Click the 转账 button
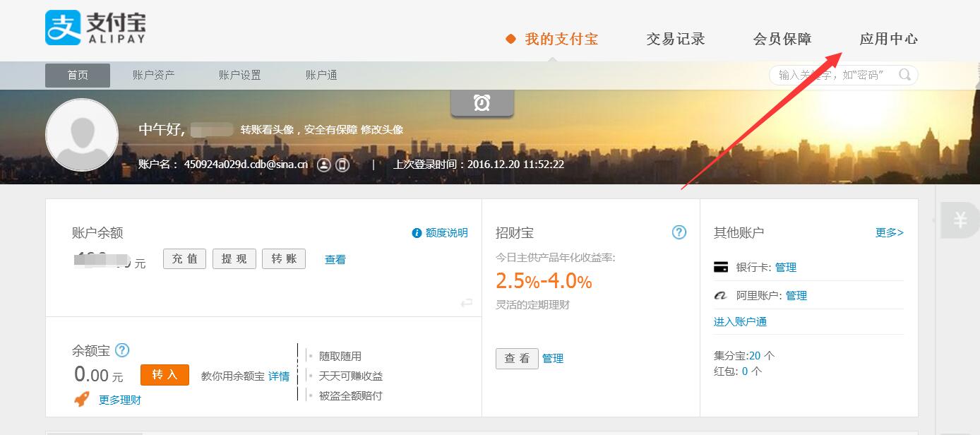The image size is (980, 435). 284,258
